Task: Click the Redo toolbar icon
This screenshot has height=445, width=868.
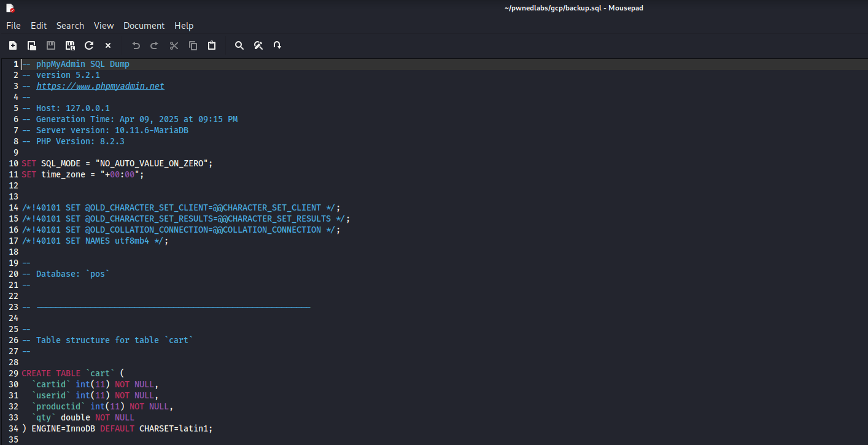Action: pos(155,45)
